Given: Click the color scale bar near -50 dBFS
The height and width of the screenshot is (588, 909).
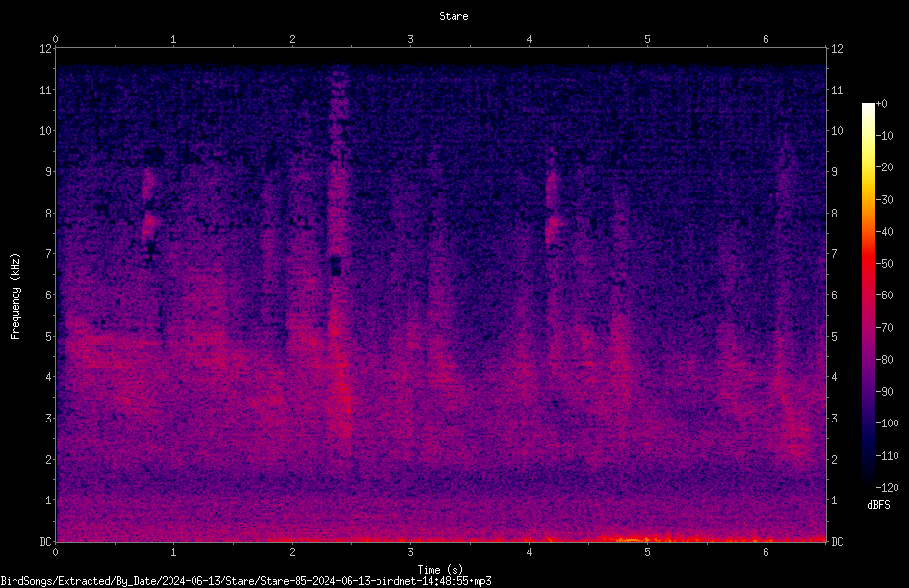Looking at the screenshot, I should pyautogui.click(x=868, y=264).
